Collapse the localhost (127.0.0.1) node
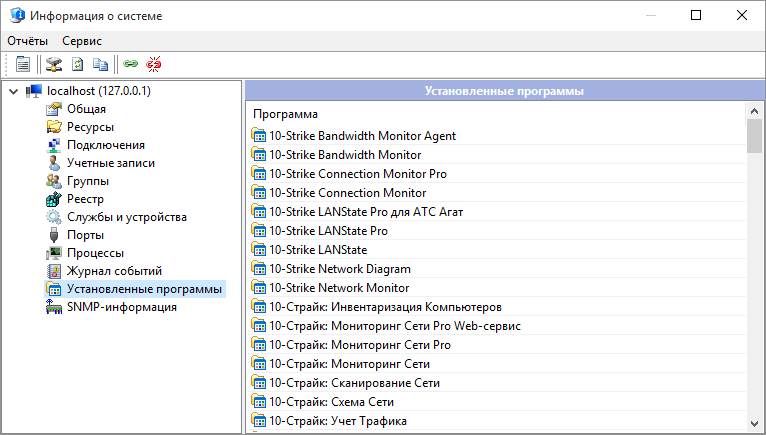 coord(14,91)
